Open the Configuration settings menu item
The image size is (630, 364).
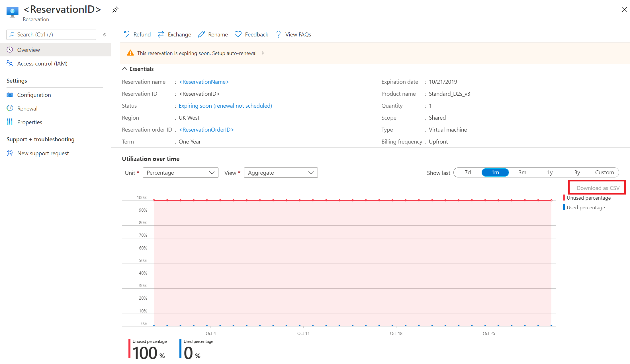click(34, 95)
